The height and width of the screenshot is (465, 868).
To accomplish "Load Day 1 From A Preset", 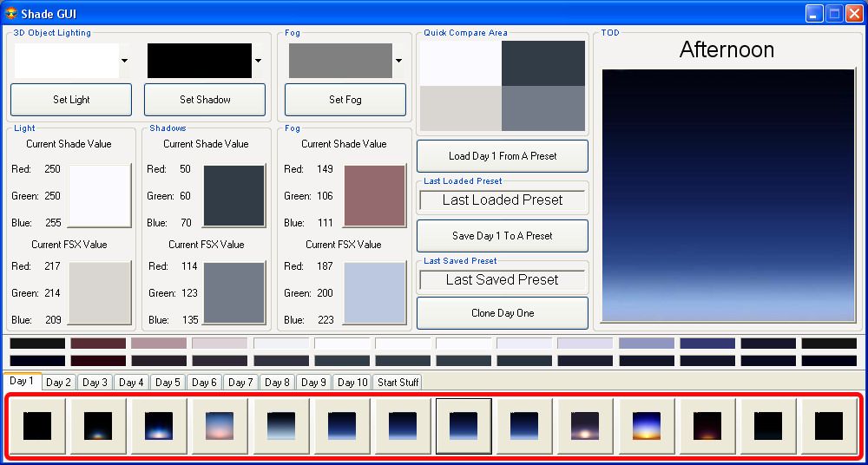I will [502, 156].
